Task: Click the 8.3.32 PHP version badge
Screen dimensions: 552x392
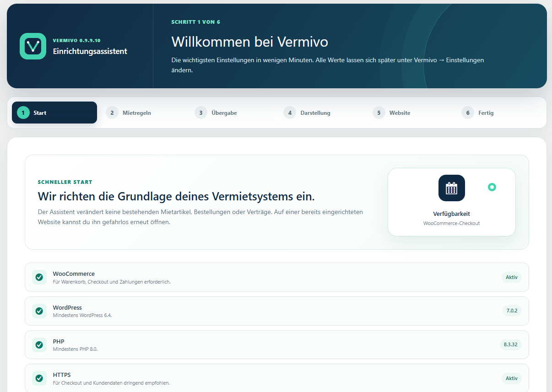Action: click(511, 345)
